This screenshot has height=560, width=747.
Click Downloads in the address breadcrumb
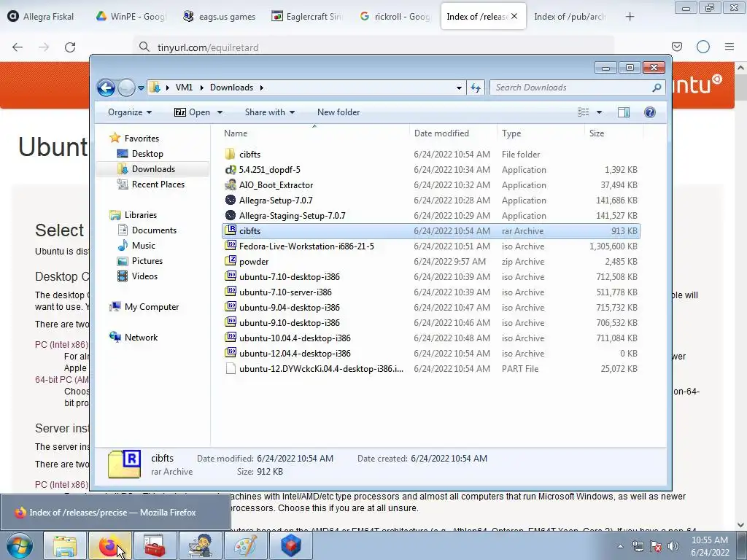point(231,87)
